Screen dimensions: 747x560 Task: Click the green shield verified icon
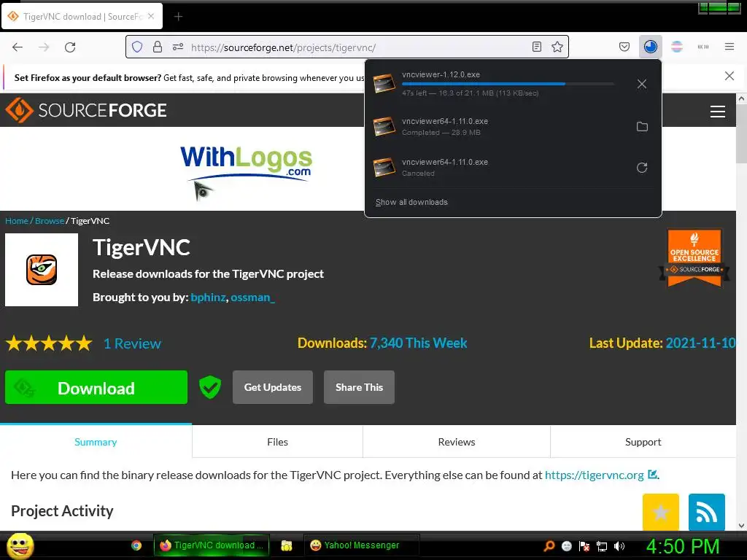tap(210, 387)
